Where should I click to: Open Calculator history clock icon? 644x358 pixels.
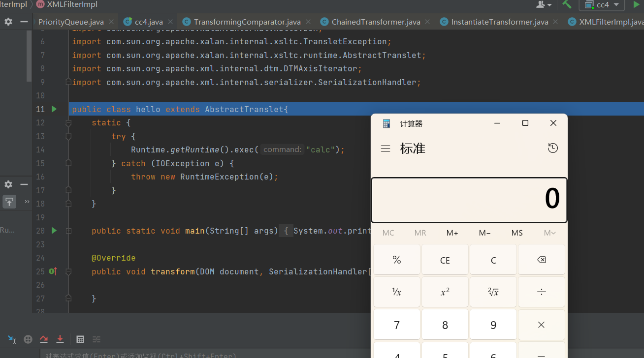(552, 148)
